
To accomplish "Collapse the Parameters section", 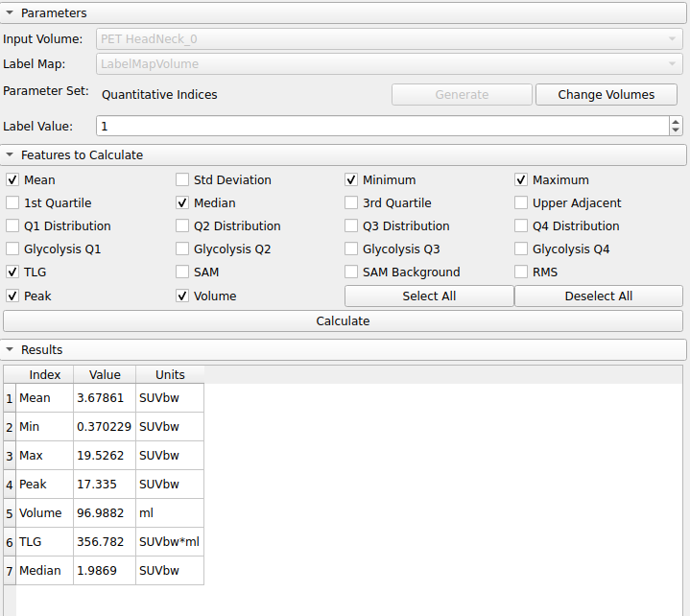I will pos(10,13).
